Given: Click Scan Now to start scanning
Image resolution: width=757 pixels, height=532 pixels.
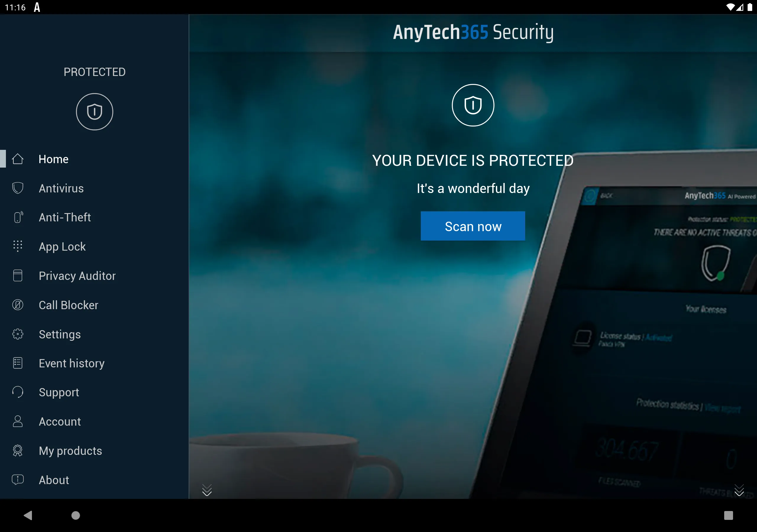Looking at the screenshot, I should [473, 226].
